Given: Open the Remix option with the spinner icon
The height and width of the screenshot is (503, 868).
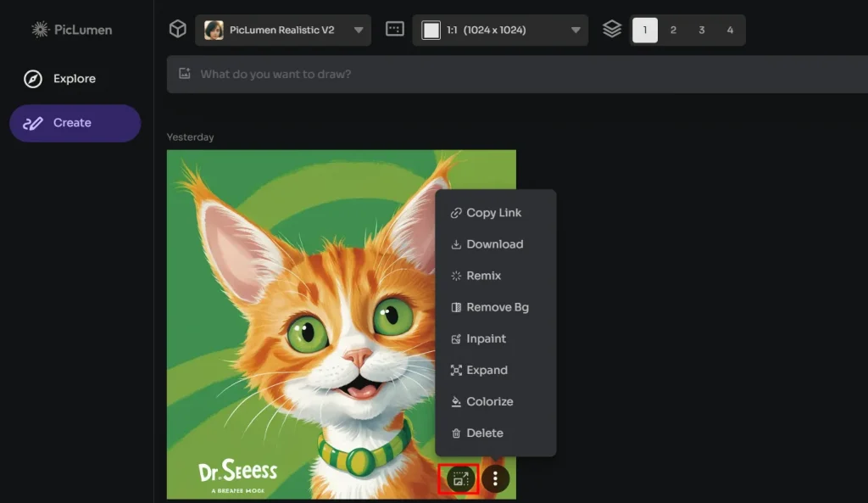Looking at the screenshot, I should point(483,275).
